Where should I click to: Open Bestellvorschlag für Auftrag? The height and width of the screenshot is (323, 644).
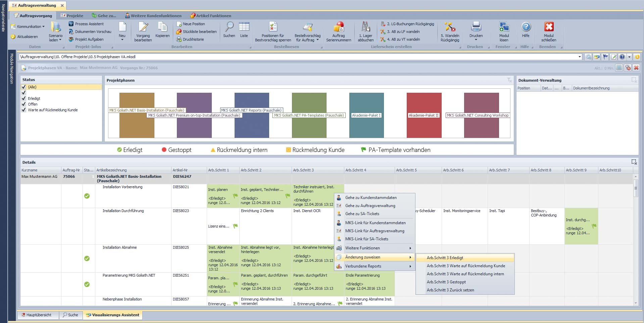click(307, 32)
